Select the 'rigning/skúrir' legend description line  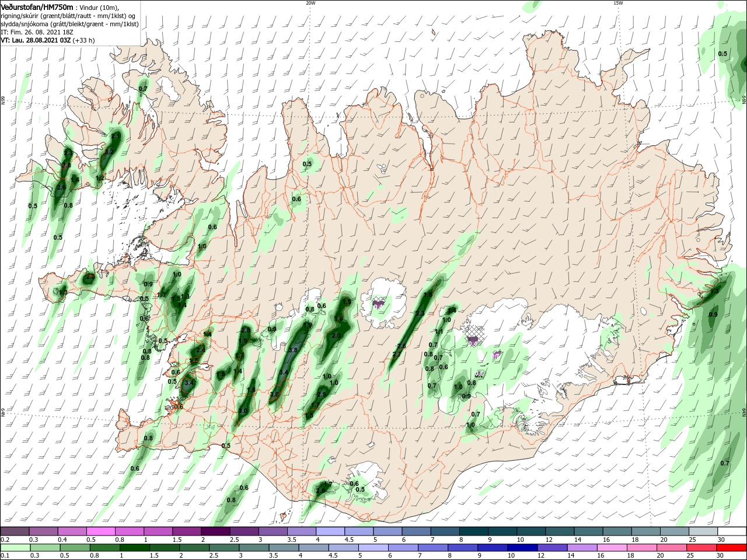tap(68, 15)
